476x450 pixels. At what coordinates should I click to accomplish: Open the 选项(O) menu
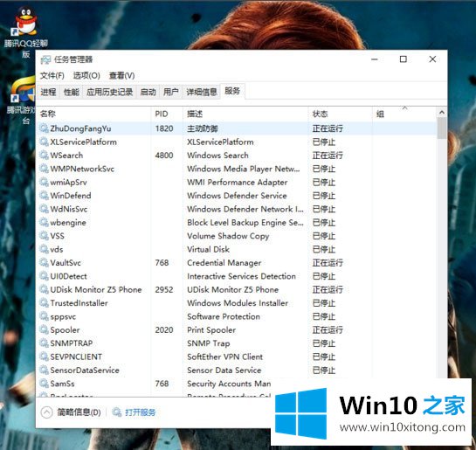click(x=86, y=75)
